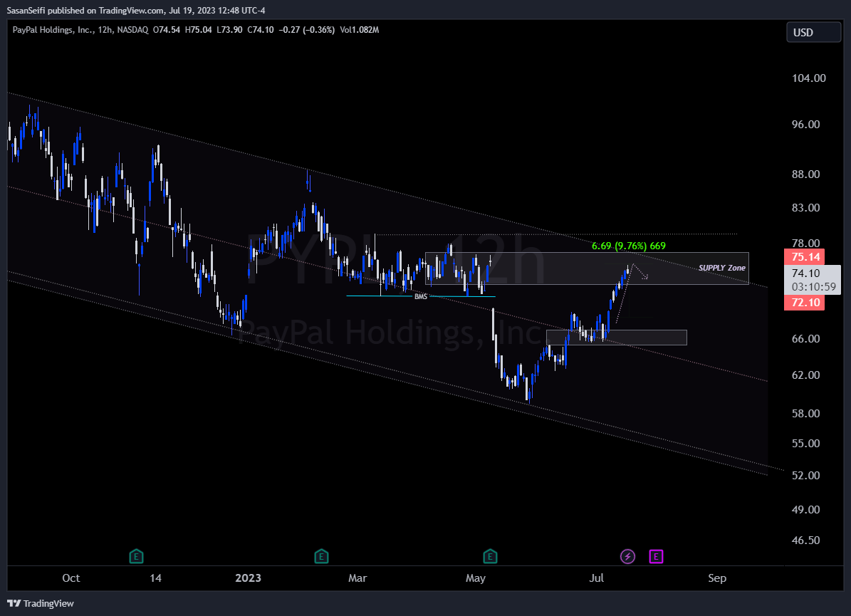This screenshot has width=851, height=616.
Task: Click the magenta upcoming earnings E icon
Action: [x=656, y=556]
